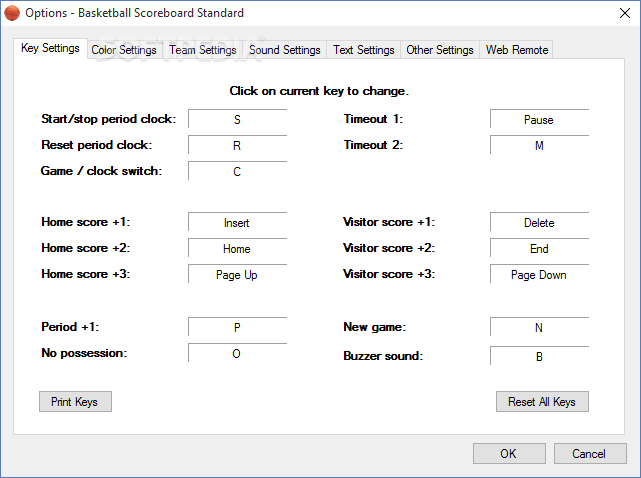Change the Home score +2 key Home
Viewport: 641px width, 478px height.
point(238,248)
